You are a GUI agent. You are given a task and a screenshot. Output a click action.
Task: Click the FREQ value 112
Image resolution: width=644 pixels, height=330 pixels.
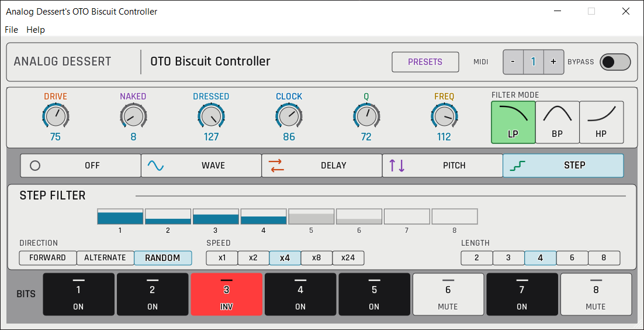pyautogui.click(x=444, y=137)
